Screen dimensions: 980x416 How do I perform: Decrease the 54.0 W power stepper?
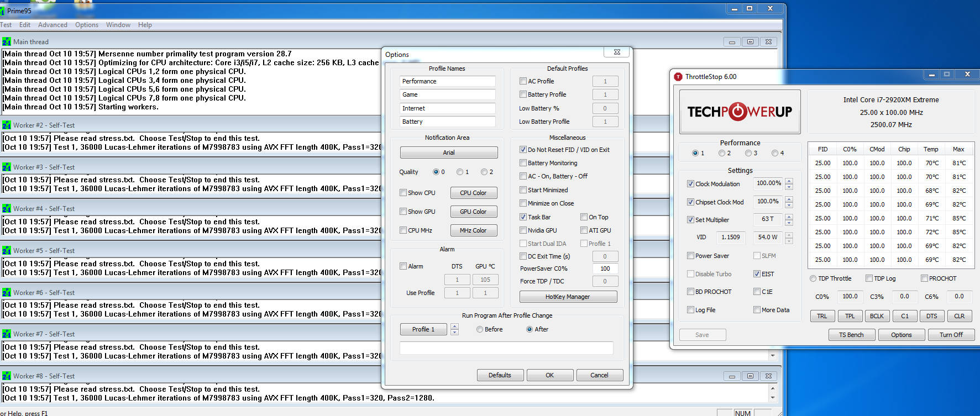click(789, 241)
